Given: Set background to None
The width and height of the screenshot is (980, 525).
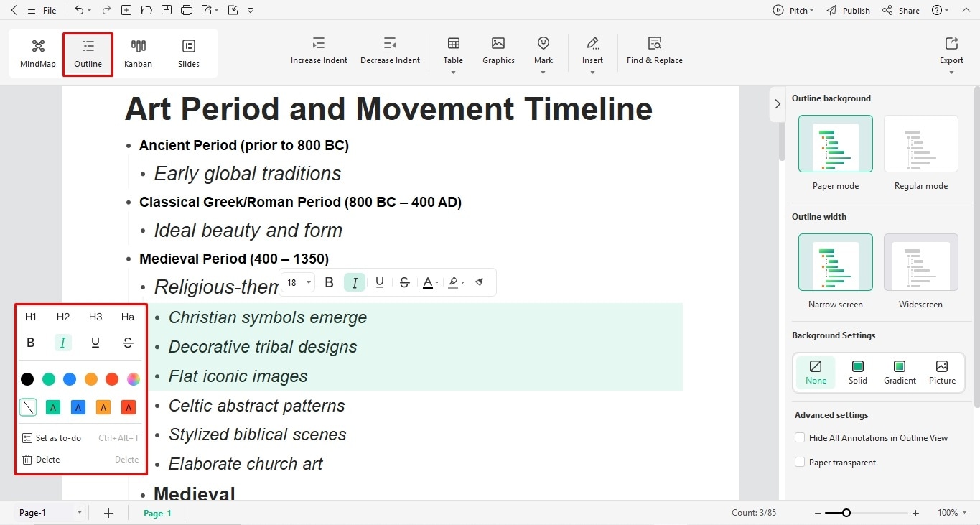Looking at the screenshot, I should click(816, 372).
